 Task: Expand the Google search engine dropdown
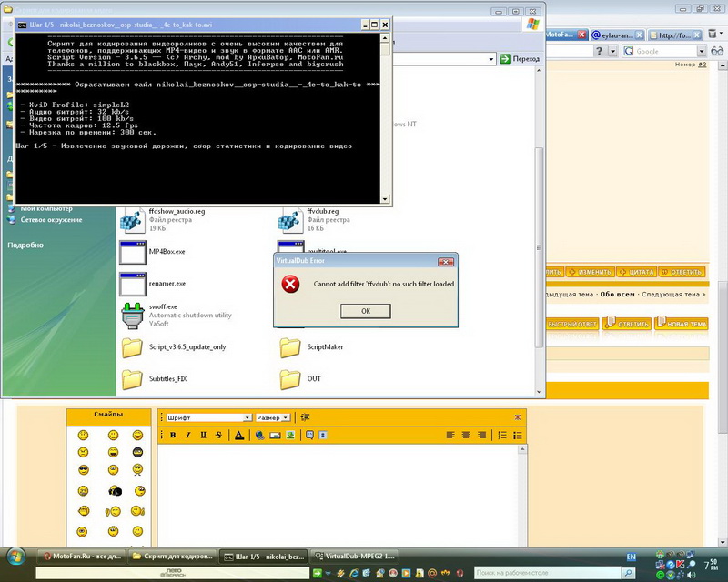[702, 52]
